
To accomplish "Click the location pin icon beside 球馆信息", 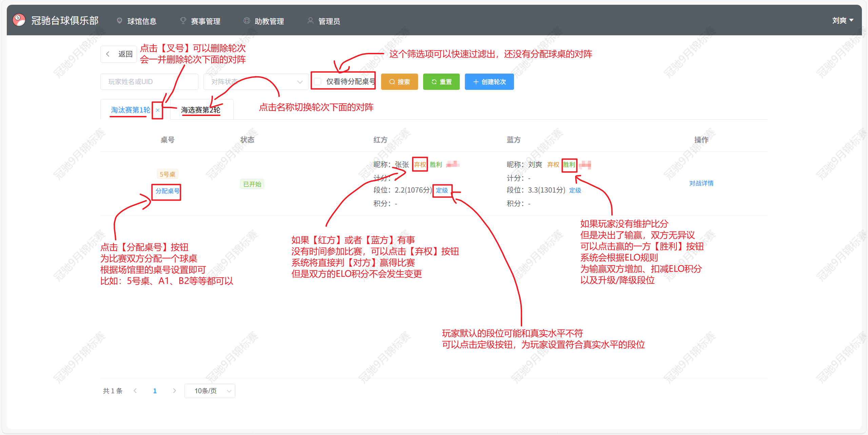I will (x=119, y=21).
